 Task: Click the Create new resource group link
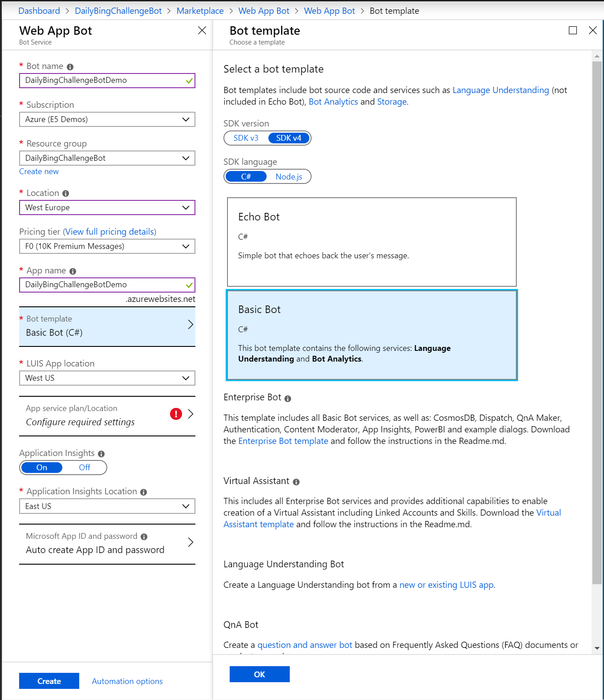coord(39,171)
